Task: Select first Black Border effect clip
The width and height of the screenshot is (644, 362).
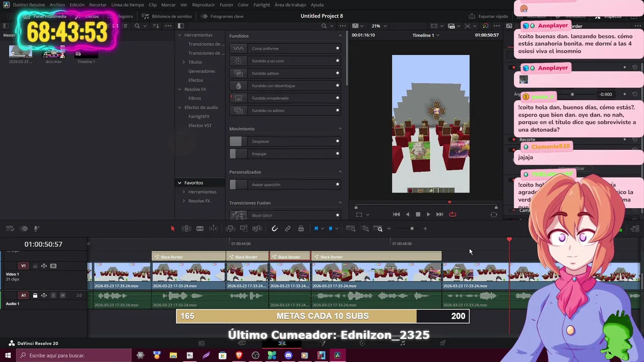Action: click(x=189, y=257)
